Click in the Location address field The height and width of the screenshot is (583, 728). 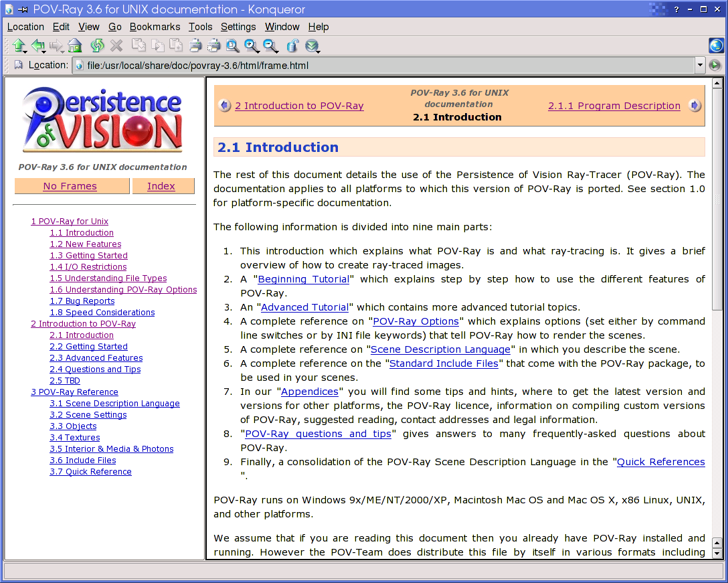383,66
